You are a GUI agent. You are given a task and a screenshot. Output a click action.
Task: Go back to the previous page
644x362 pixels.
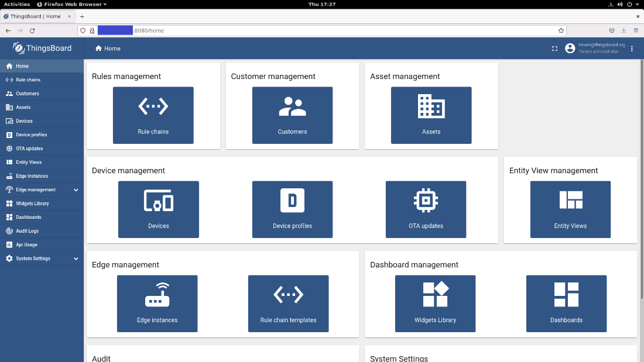point(8,30)
